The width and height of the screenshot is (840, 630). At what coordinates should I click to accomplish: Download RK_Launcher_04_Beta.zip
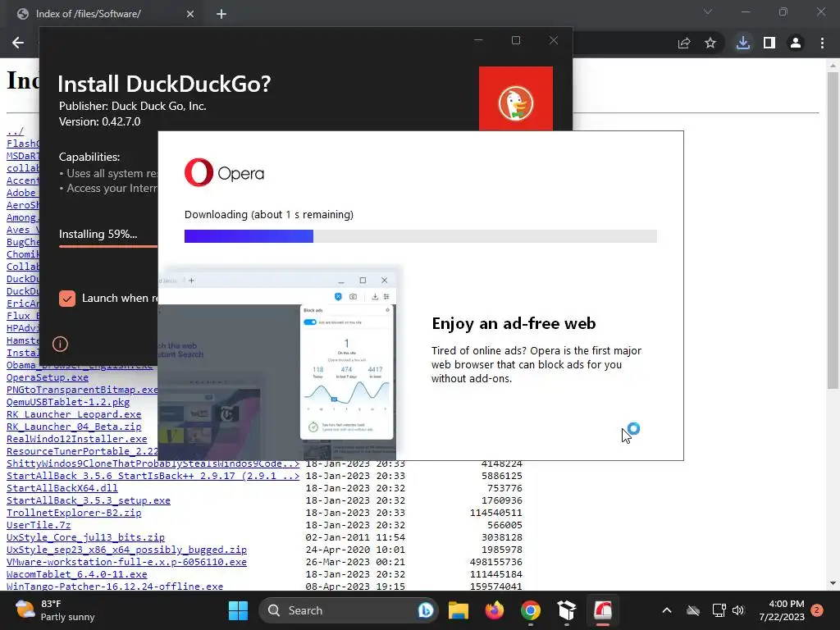click(x=74, y=427)
